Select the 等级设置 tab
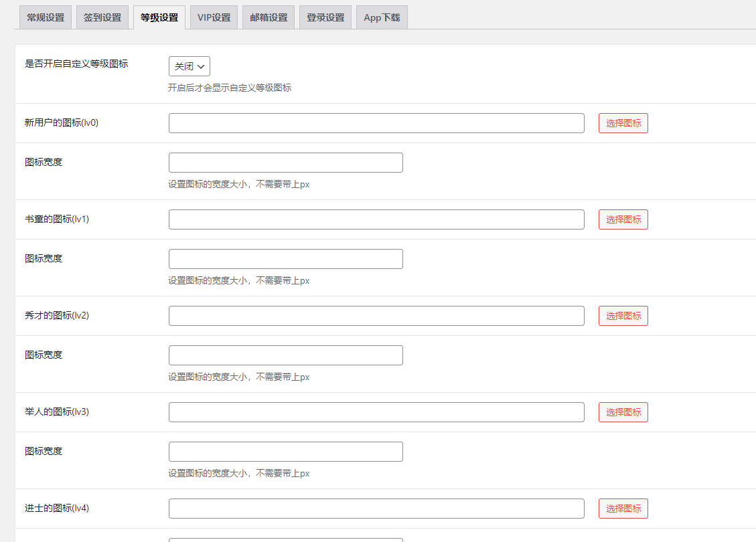Screen dimensions: 756x542 pyautogui.click(x=159, y=17)
